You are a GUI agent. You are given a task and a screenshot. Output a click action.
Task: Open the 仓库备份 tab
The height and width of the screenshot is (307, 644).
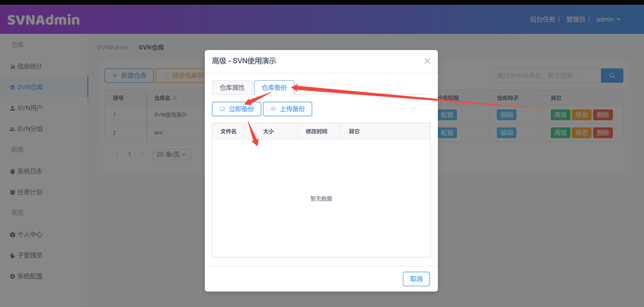tap(274, 88)
